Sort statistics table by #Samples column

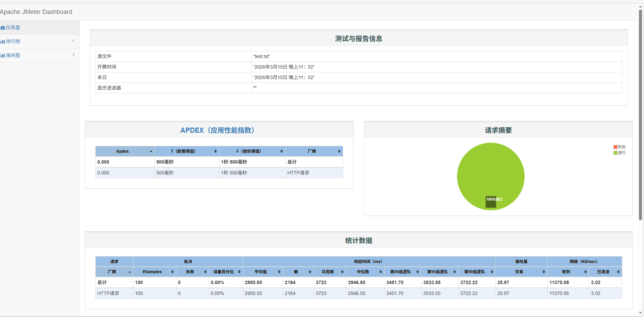(x=155, y=272)
